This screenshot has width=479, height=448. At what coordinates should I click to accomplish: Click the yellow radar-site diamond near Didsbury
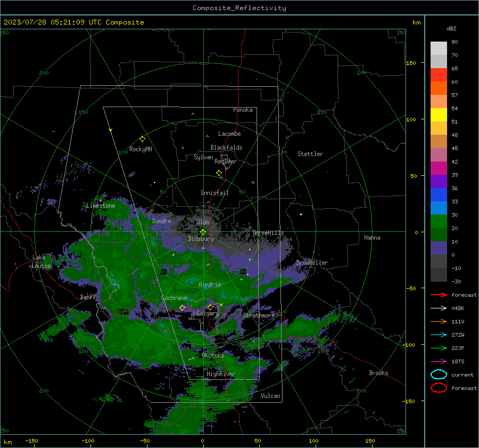[x=203, y=232]
